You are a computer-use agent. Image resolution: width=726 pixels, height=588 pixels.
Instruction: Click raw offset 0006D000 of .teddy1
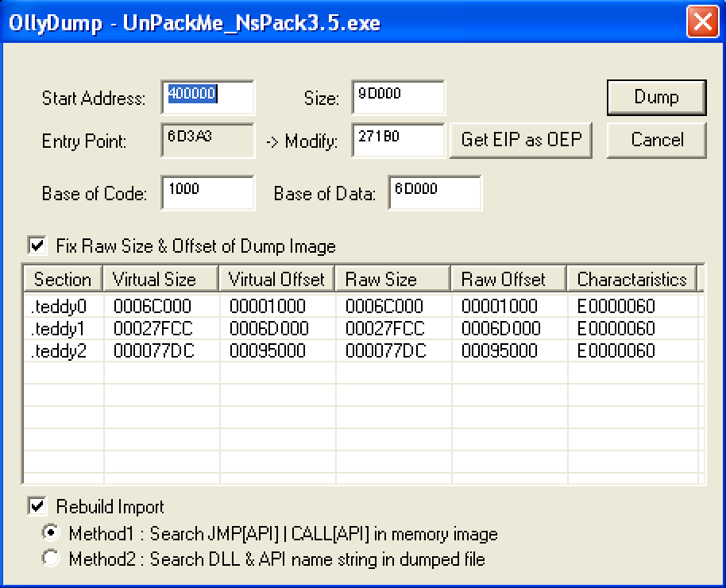pos(501,328)
